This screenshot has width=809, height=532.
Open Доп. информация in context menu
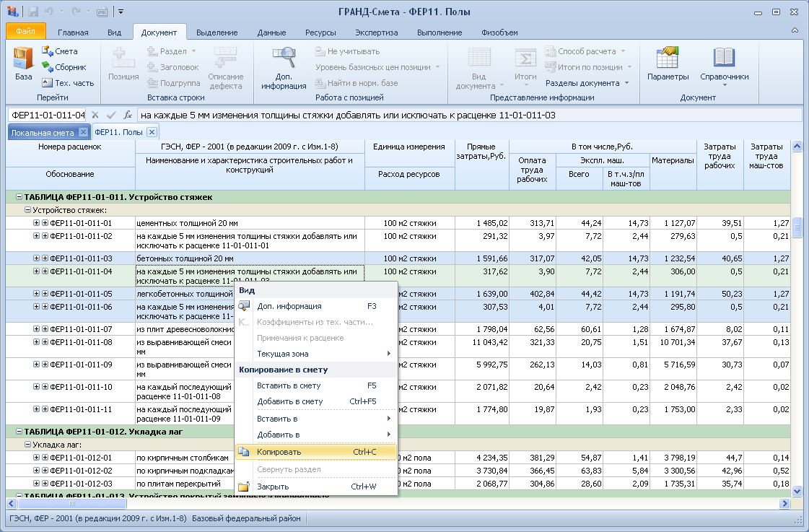coord(316,306)
